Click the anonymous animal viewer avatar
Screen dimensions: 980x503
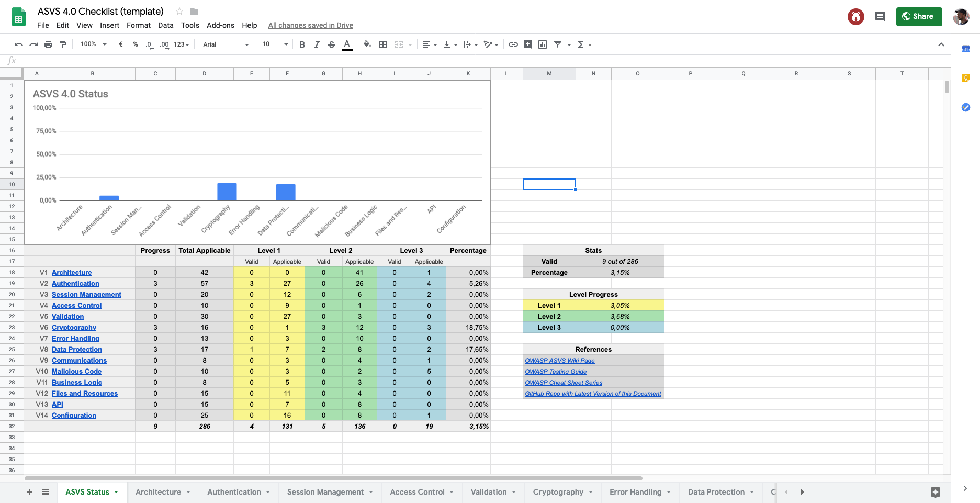tap(856, 17)
